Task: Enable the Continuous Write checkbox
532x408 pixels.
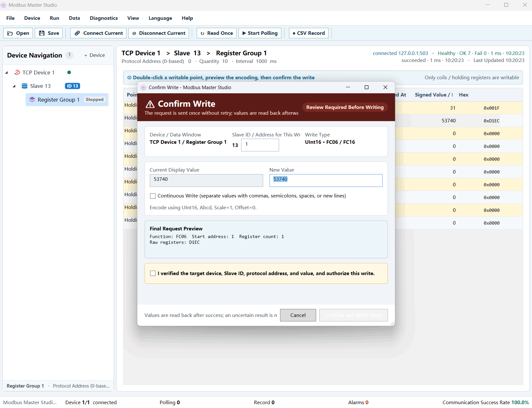Action: point(153,196)
